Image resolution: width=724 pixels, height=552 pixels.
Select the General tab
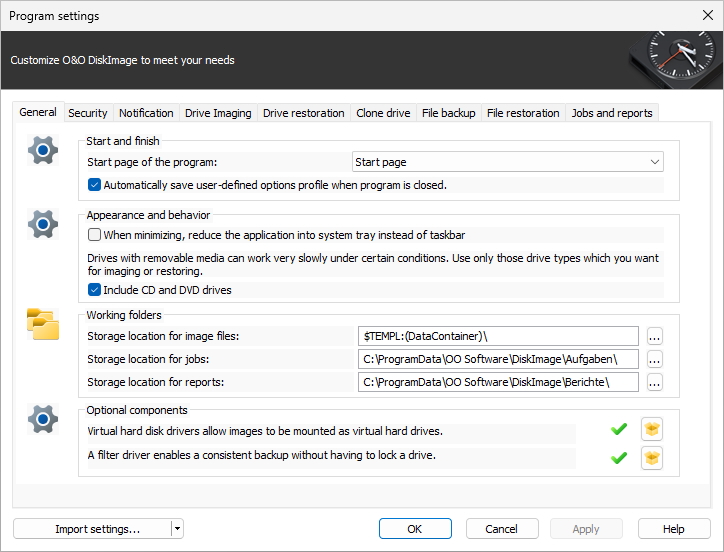coord(38,112)
